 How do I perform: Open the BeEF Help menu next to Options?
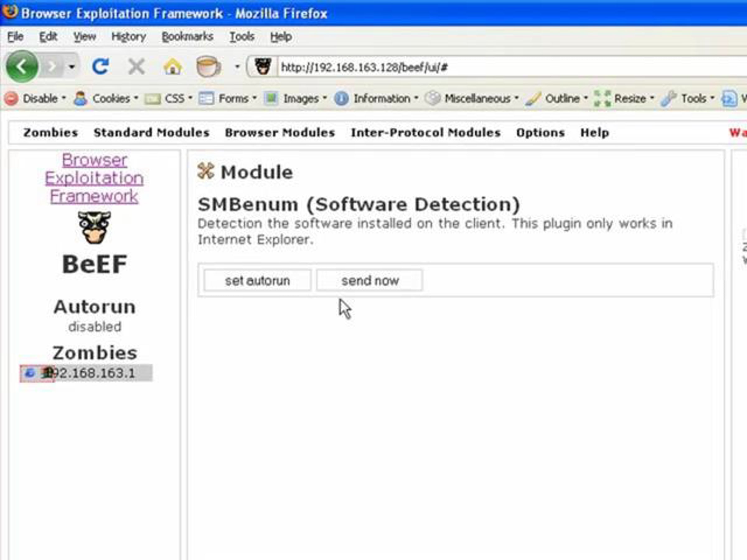595,133
